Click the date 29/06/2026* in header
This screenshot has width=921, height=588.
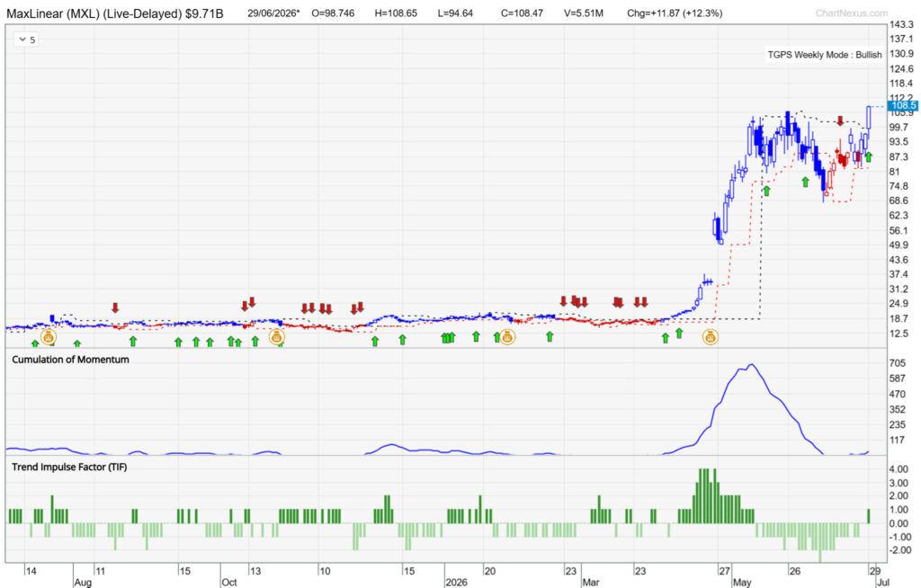[273, 13]
